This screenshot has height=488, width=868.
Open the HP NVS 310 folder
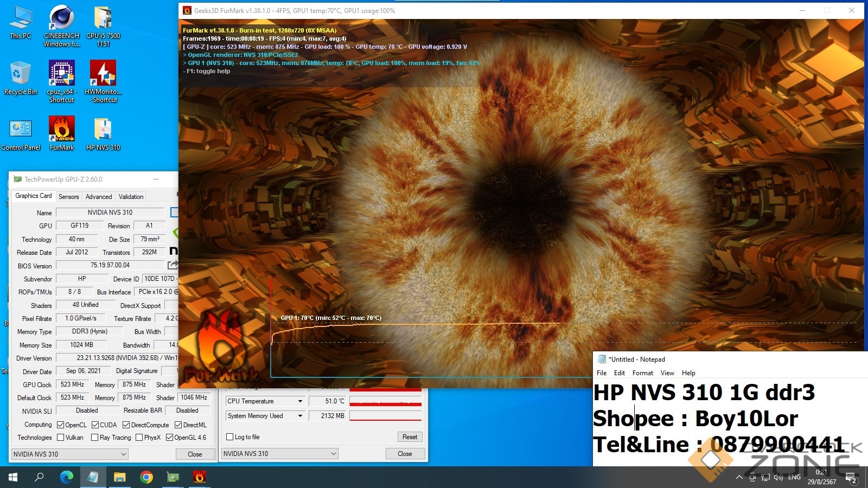tap(103, 133)
